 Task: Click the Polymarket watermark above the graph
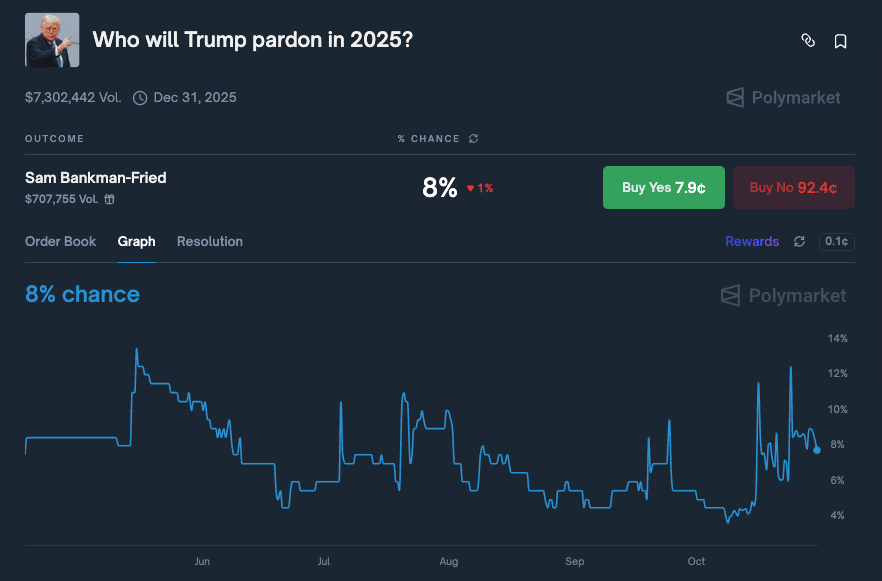pyautogui.click(x=783, y=295)
